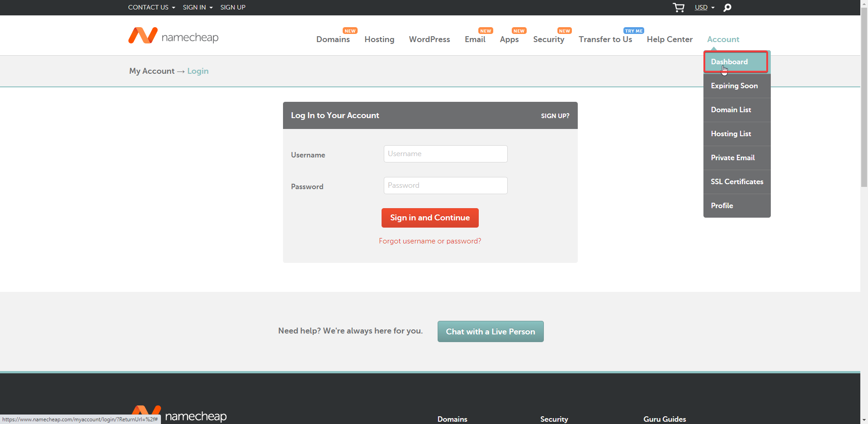Click the search magnifier icon
The image size is (868, 424).
727,8
